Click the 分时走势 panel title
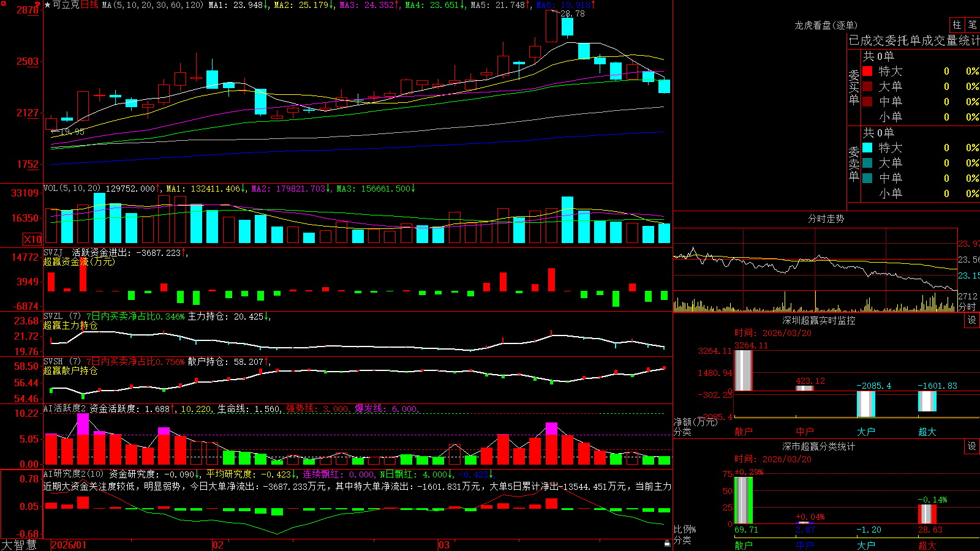Screen dimensions: 980x551 [x=826, y=219]
